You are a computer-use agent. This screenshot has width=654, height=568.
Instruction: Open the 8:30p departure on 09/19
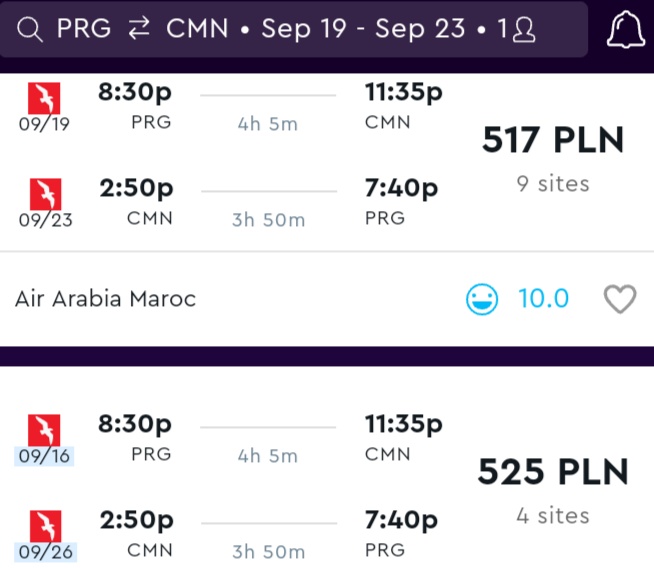(x=135, y=92)
